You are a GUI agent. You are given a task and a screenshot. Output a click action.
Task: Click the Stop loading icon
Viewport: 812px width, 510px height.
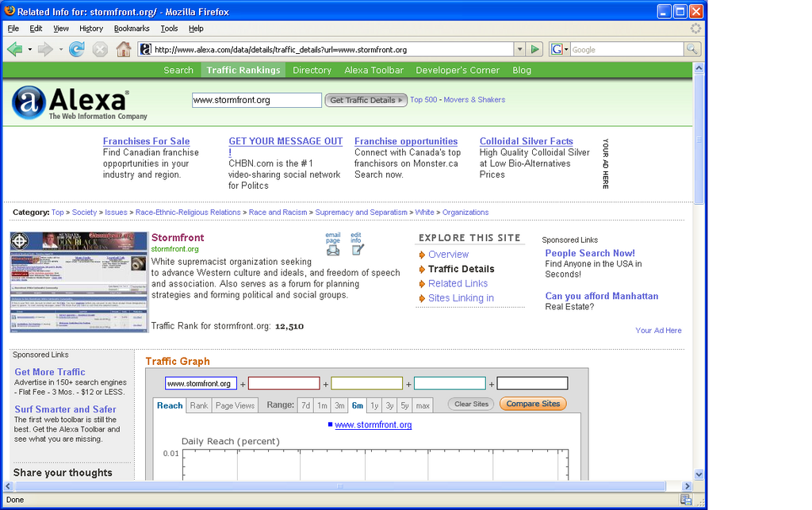100,49
